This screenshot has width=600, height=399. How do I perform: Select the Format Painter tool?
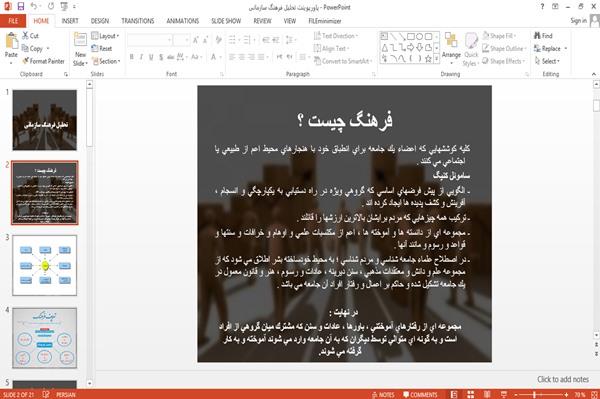pyautogui.click(x=44, y=61)
